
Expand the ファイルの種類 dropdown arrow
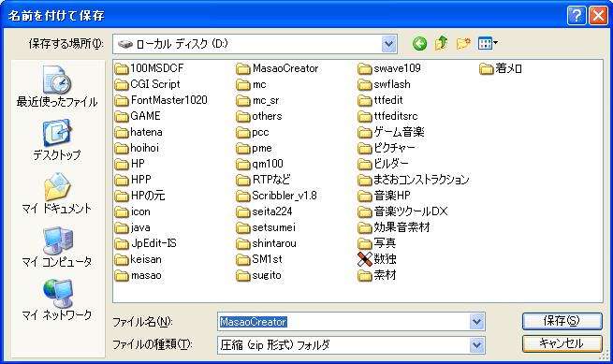point(476,345)
